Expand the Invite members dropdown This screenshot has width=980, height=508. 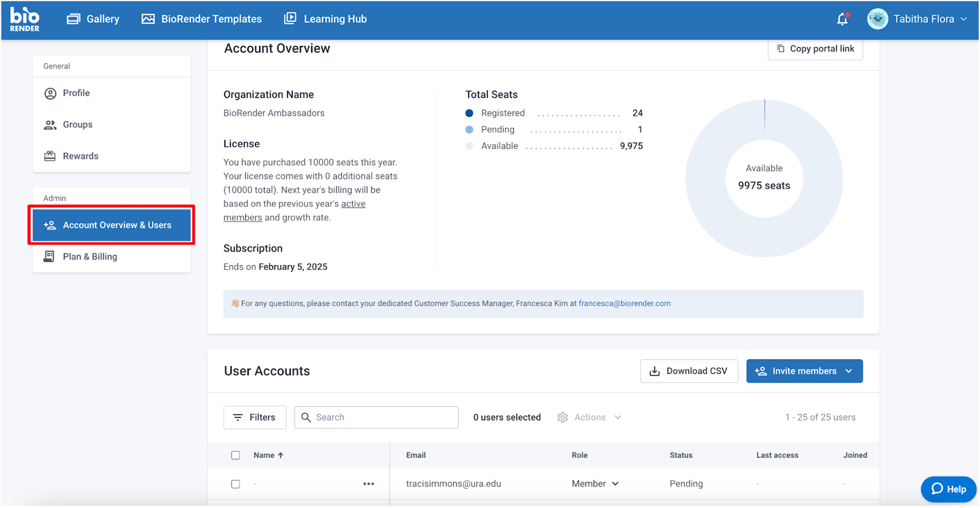pos(849,371)
